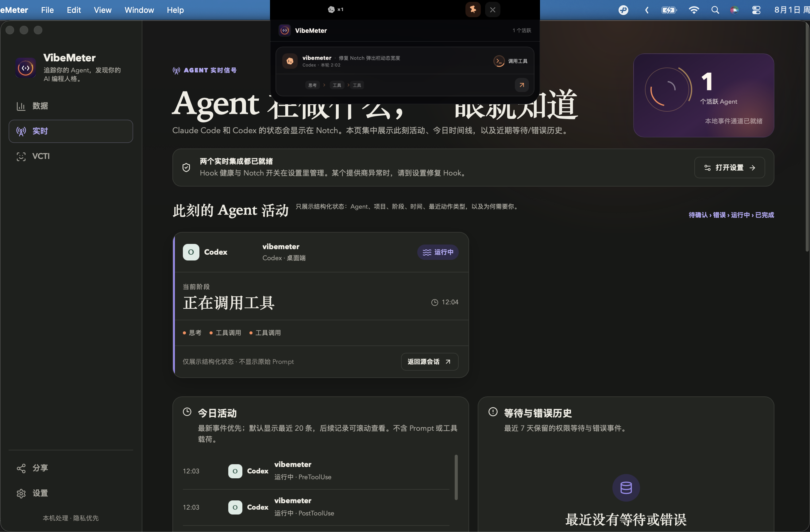This screenshot has height=532, width=810.
Task: Click the active agent circular progress ring
Action: pyautogui.click(x=669, y=90)
